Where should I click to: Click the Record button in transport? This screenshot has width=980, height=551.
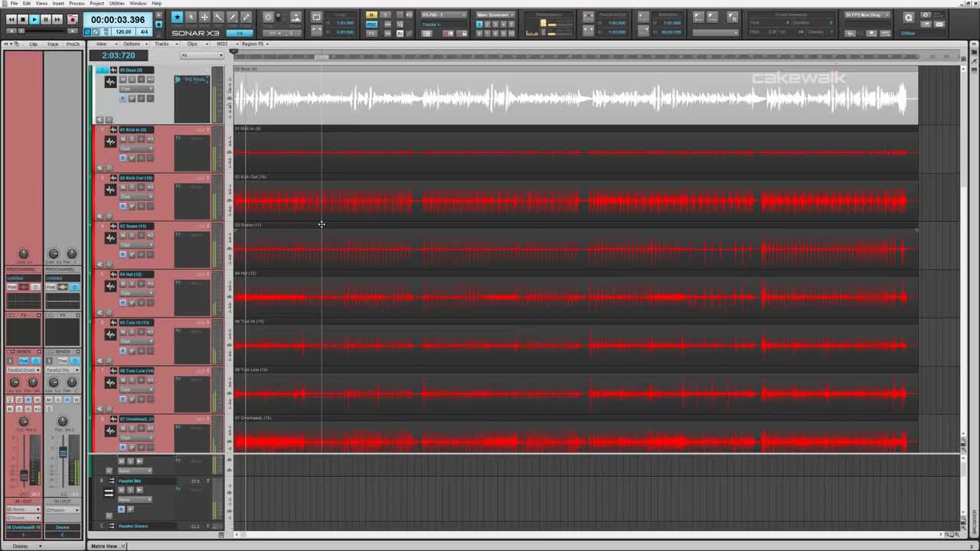coord(72,19)
